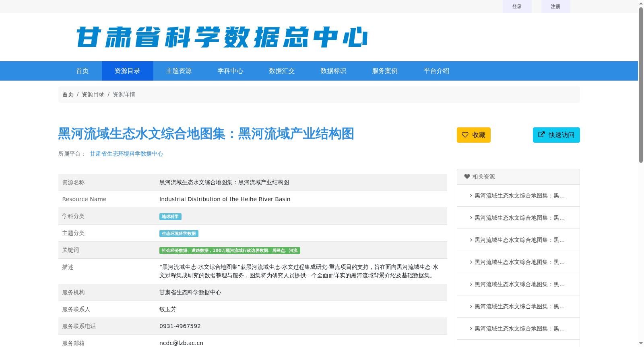Image resolution: width=644 pixels, height=347 pixels.
Task: Open 服务案例 menu item
Action: 385,71
